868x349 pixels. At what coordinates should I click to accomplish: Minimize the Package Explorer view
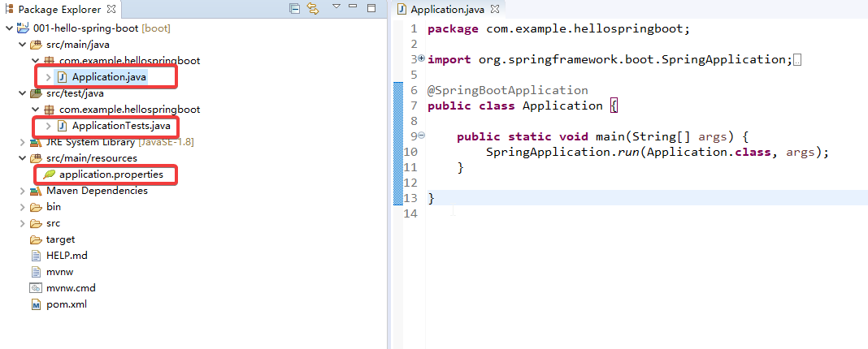[x=354, y=6]
